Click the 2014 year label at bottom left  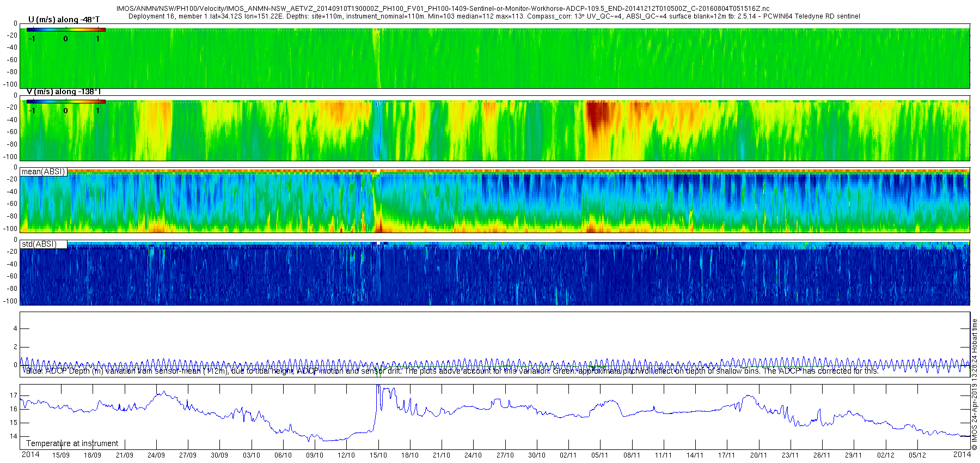point(30,454)
